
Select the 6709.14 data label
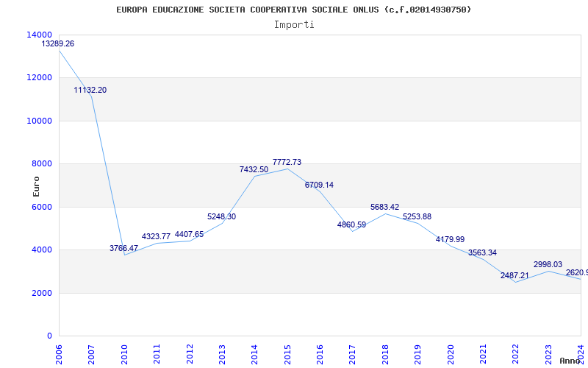pos(319,185)
